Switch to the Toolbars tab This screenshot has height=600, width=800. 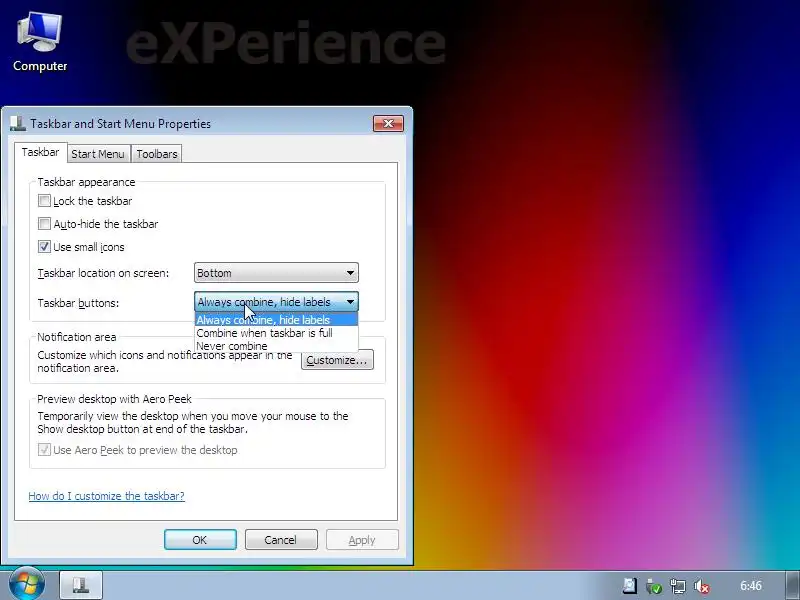(x=157, y=154)
